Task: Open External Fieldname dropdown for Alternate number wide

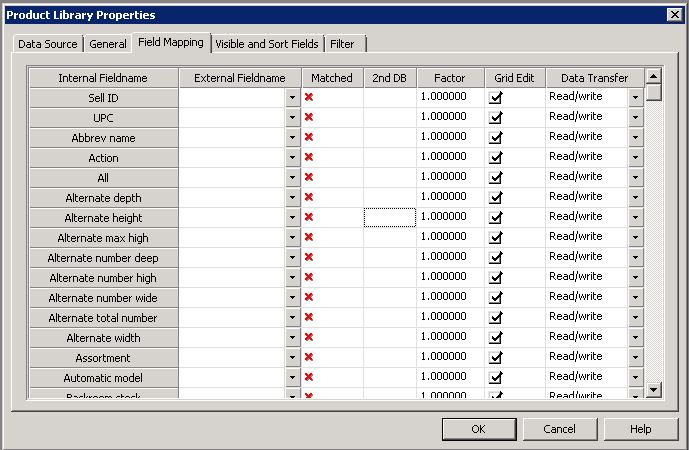Action: point(292,298)
